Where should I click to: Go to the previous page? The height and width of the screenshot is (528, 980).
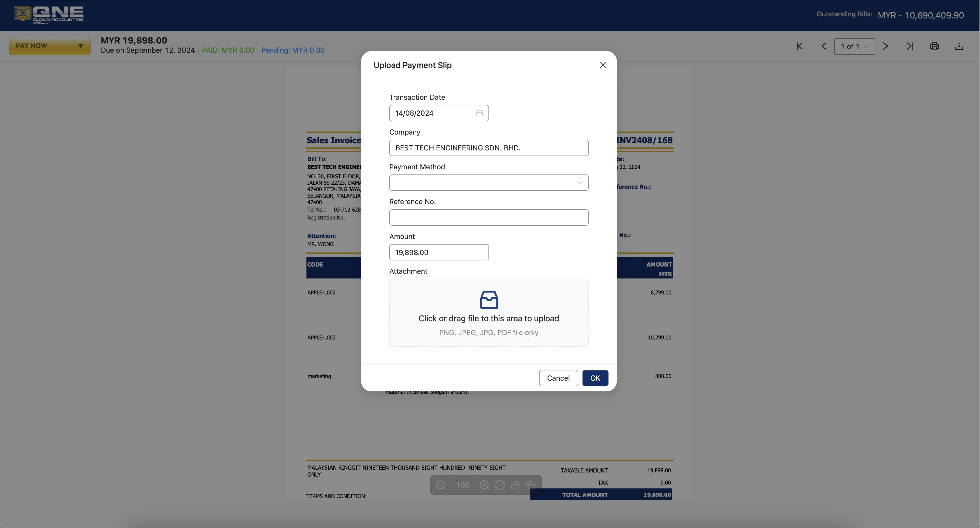824,47
